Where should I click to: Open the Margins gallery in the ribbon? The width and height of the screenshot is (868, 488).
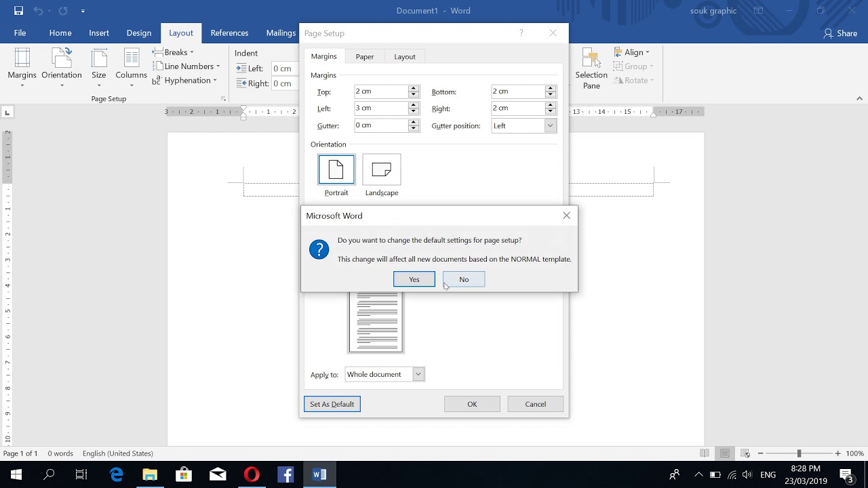tap(22, 68)
